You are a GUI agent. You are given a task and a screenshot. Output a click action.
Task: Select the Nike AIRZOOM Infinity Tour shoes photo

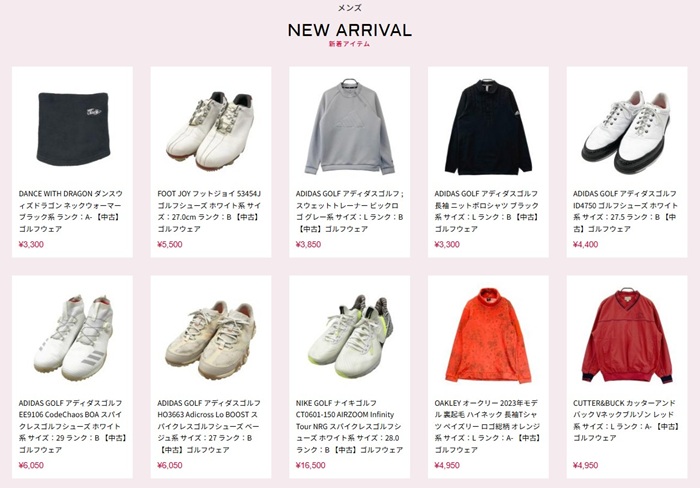click(x=350, y=337)
